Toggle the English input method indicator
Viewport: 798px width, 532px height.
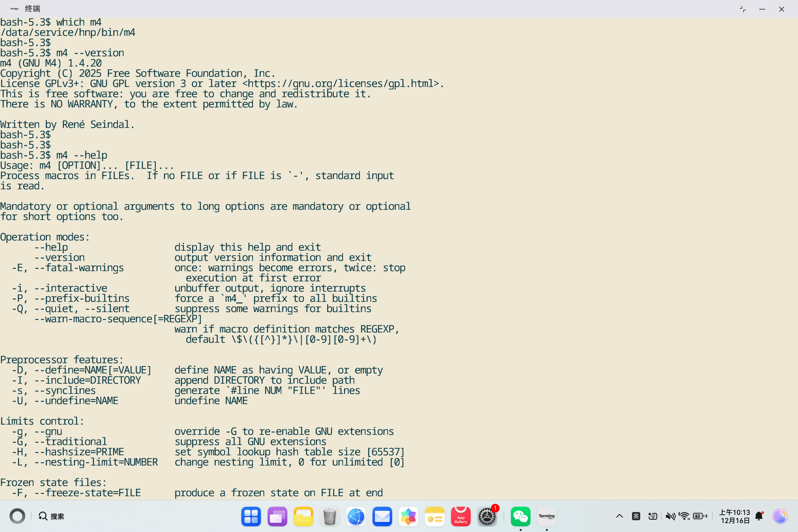[x=636, y=516]
